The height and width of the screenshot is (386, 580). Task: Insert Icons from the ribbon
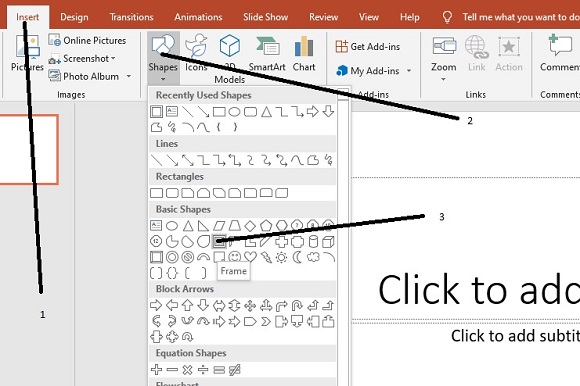coord(196,53)
